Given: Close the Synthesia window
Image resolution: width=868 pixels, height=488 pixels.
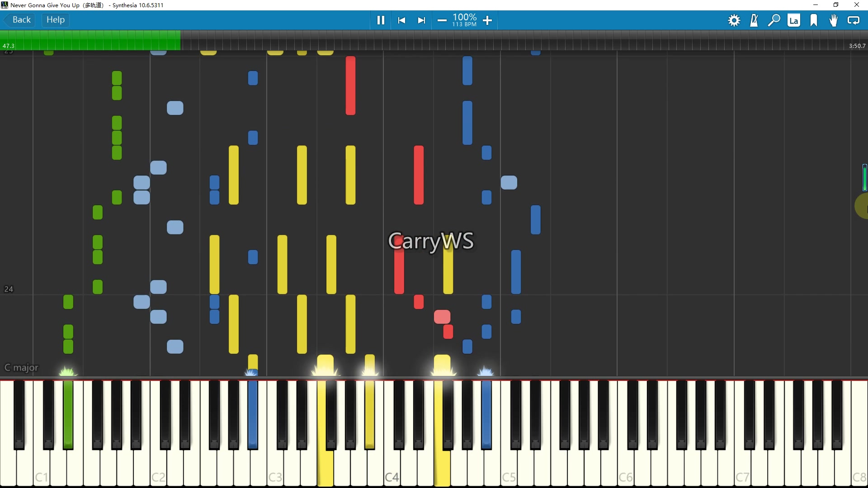Looking at the screenshot, I should click(x=857, y=5).
